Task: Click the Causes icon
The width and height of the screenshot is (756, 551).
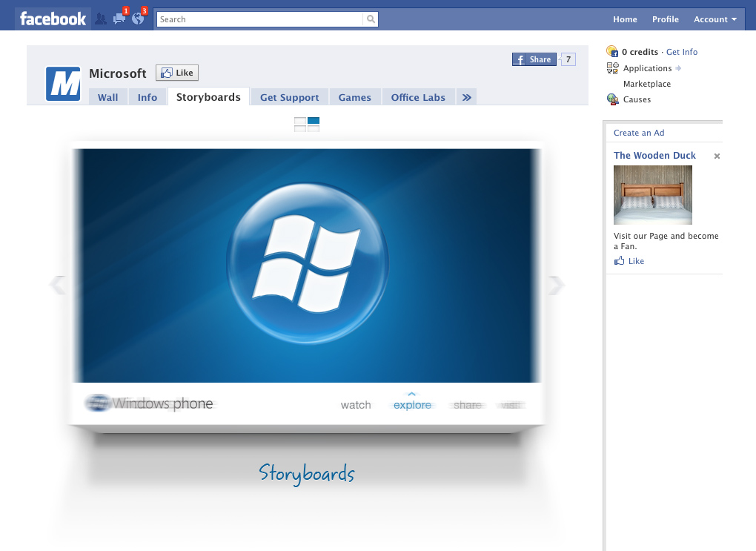Action: 612,99
